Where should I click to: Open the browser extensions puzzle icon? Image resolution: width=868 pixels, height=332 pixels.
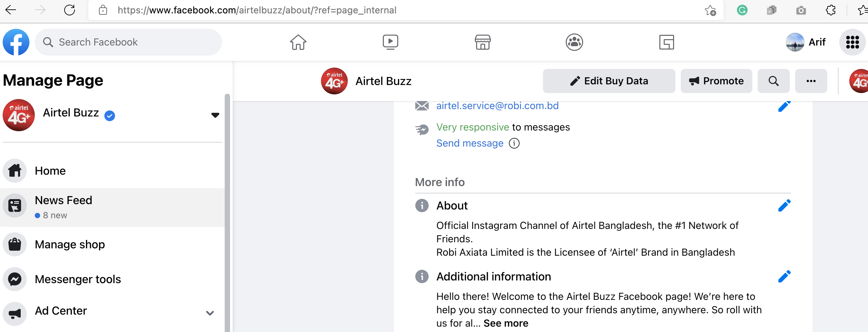click(x=831, y=10)
